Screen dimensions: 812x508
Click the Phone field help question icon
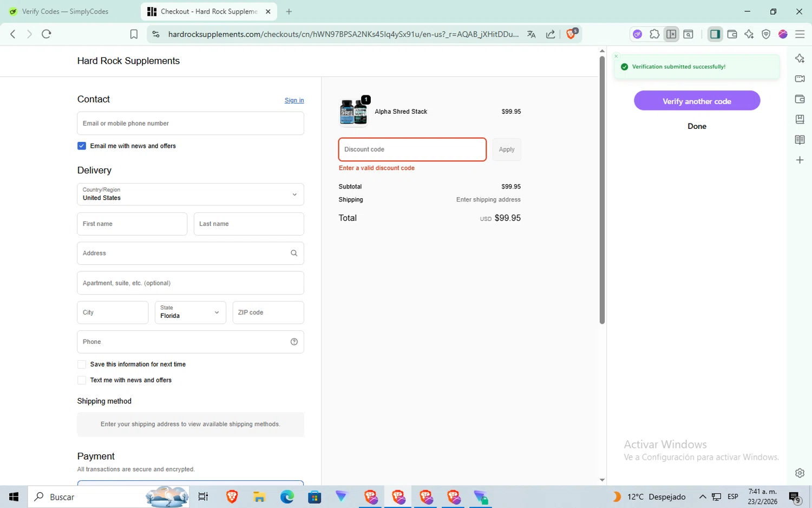click(x=294, y=342)
